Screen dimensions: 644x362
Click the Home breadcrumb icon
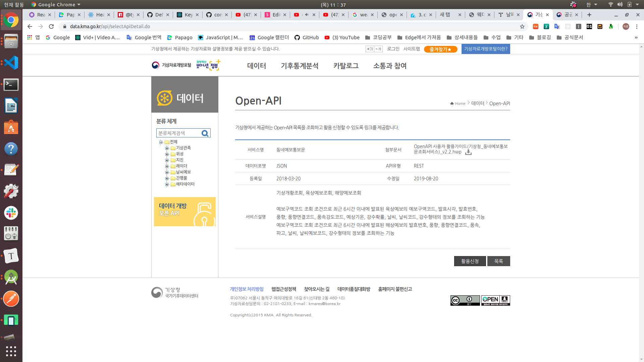[452, 104]
